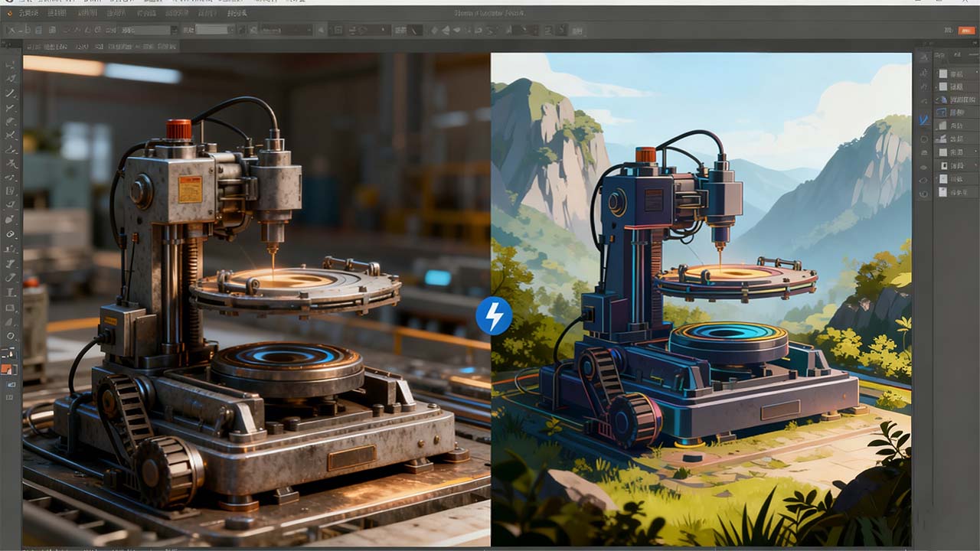Click the circle icon in right icon strip
The width and height of the screenshot is (980, 551).
tap(924, 139)
